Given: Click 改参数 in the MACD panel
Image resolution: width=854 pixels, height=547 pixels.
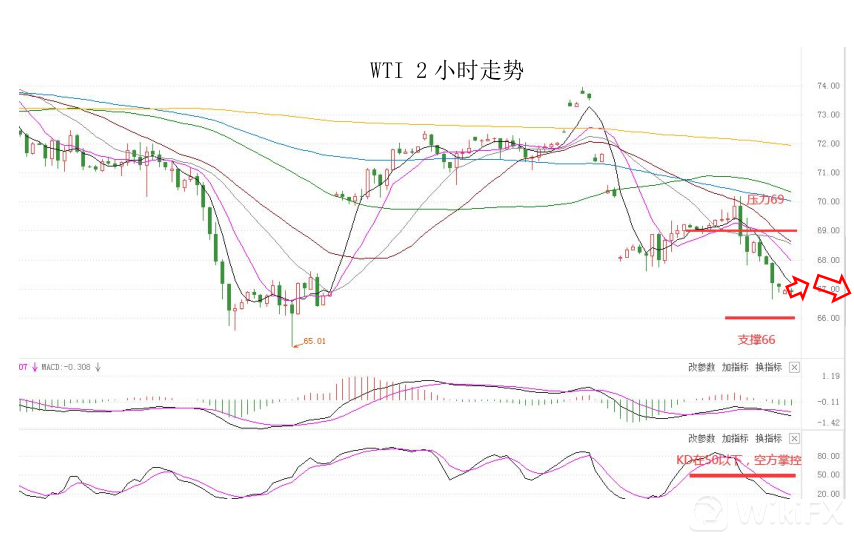Looking at the screenshot, I should (702, 367).
